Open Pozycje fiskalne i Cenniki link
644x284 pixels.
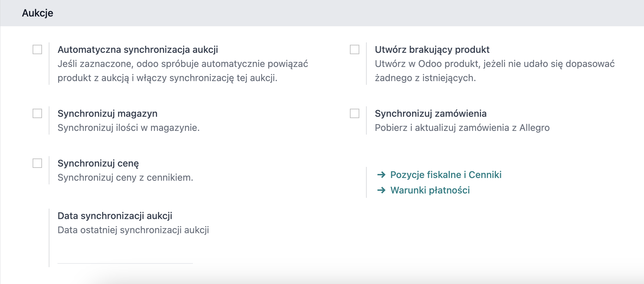point(446,175)
